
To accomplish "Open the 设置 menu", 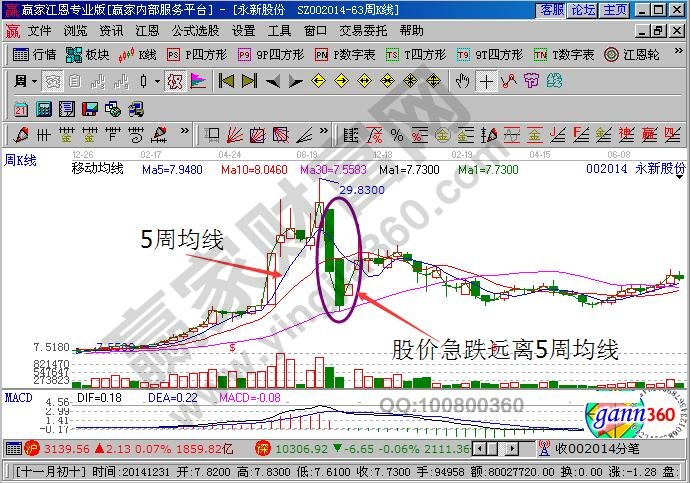I will click(243, 30).
